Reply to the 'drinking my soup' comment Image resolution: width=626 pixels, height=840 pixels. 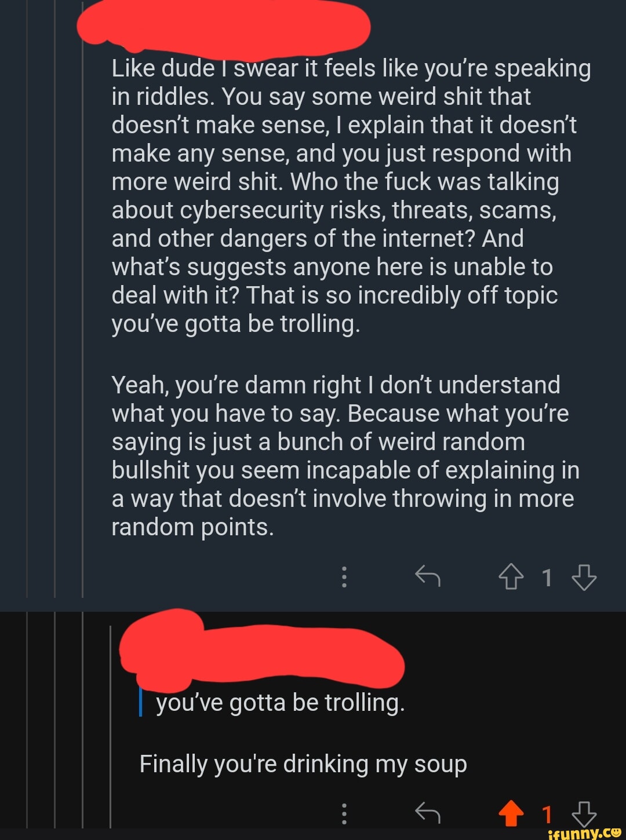click(428, 813)
